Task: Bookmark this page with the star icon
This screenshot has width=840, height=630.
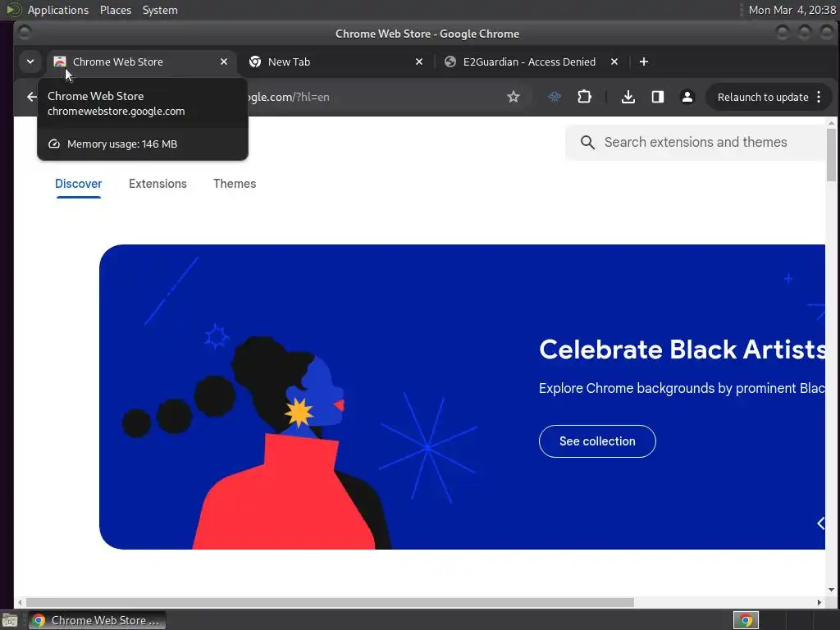Action: pos(514,97)
